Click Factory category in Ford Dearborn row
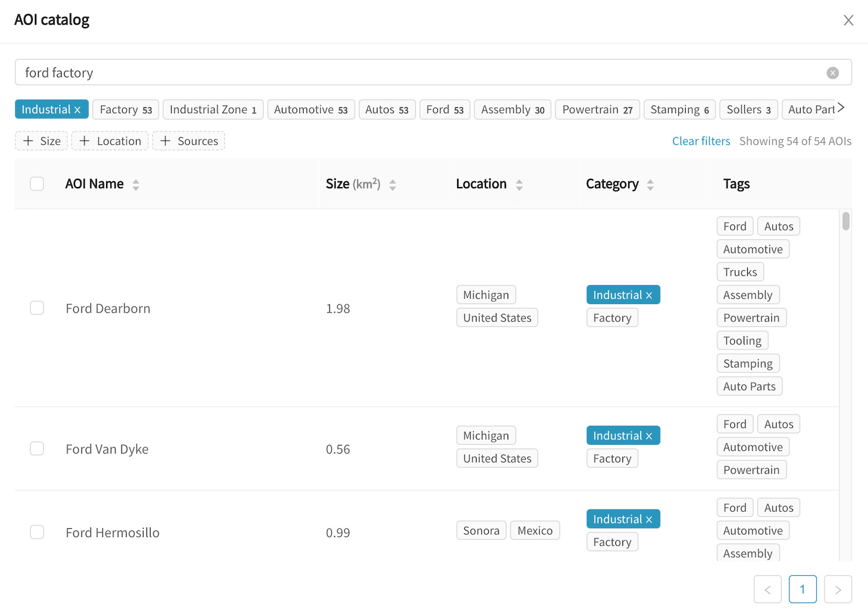 pyautogui.click(x=612, y=318)
